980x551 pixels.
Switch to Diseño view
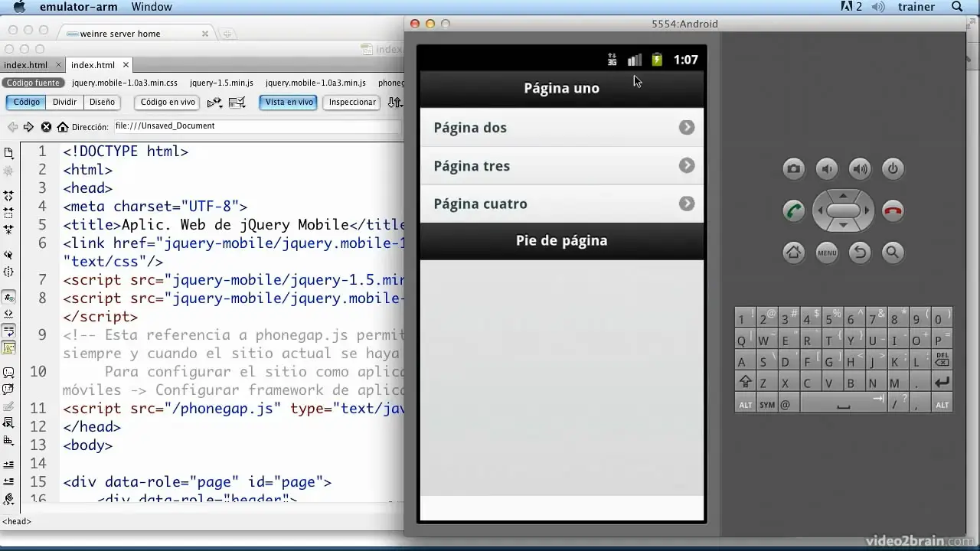pyautogui.click(x=102, y=102)
